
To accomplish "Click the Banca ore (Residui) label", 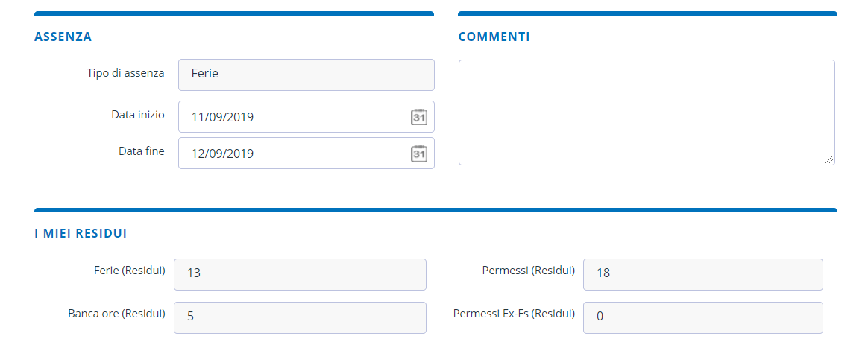I will [117, 314].
